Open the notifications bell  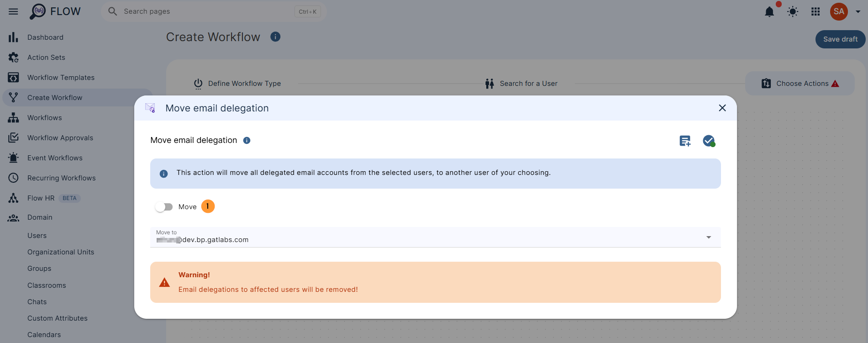(x=769, y=12)
